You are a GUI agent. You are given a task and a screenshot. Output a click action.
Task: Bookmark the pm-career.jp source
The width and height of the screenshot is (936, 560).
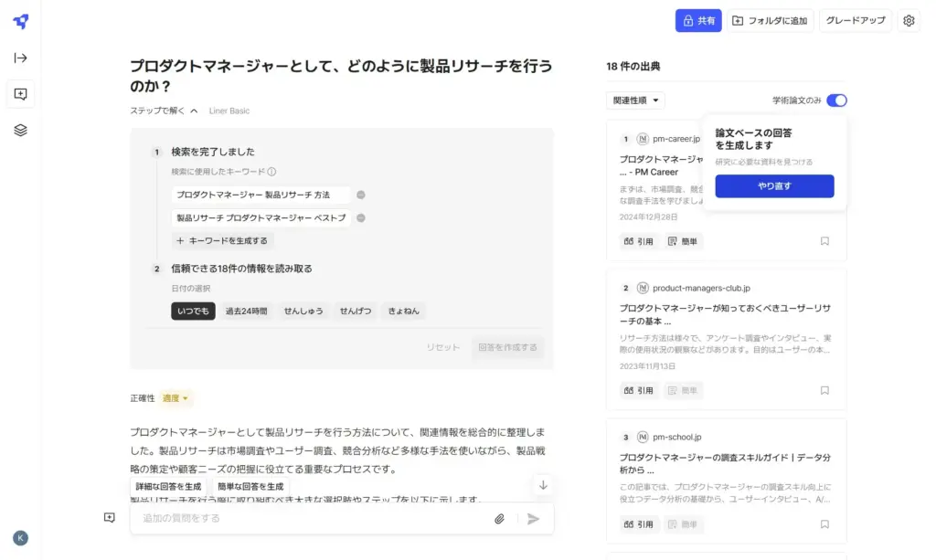(x=824, y=241)
